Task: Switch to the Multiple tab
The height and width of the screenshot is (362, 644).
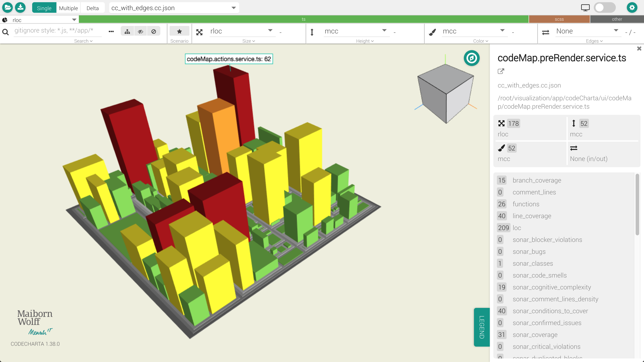Action: click(x=68, y=8)
